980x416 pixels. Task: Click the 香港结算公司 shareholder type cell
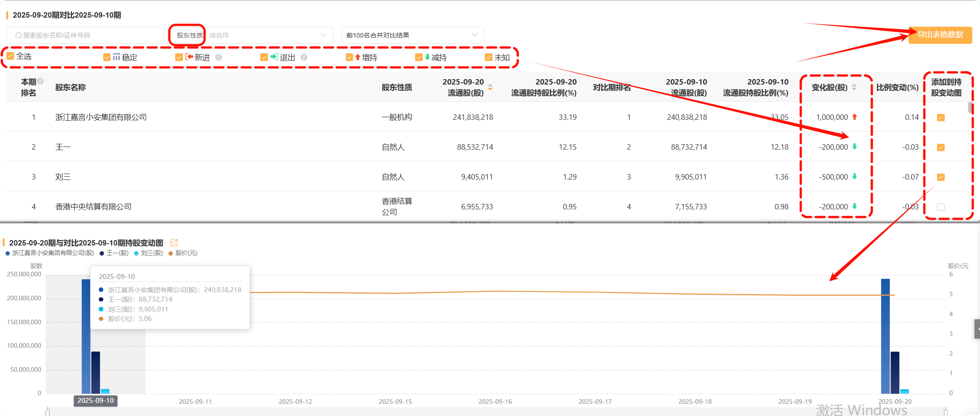397,207
